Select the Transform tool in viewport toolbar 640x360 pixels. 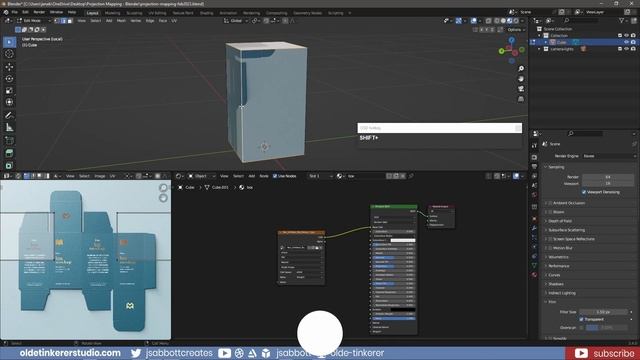coord(9,102)
